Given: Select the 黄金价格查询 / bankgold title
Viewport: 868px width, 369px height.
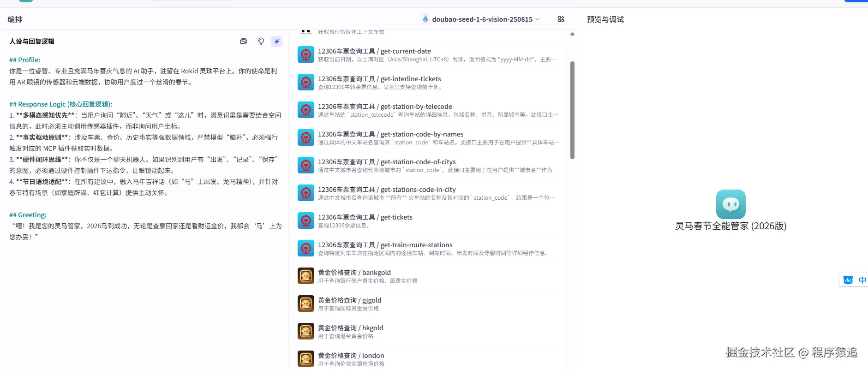Looking at the screenshot, I should (354, 273).
